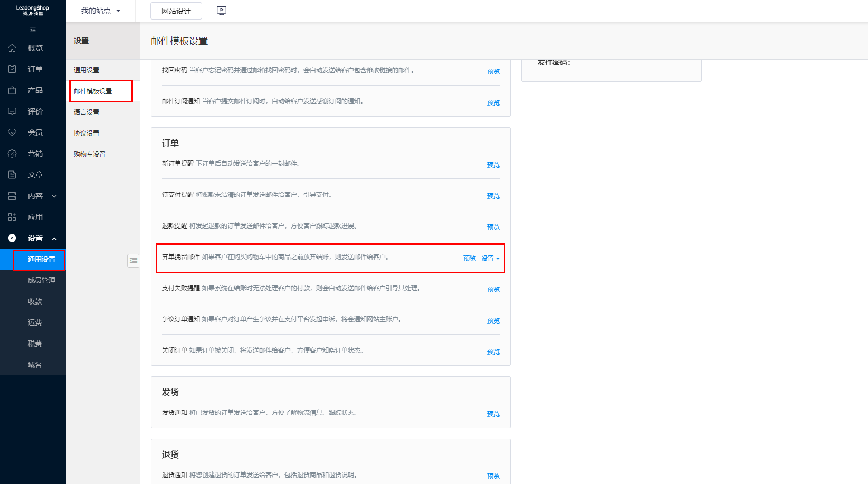Click the Products (产品) bag icon

(x=12, y=90)
